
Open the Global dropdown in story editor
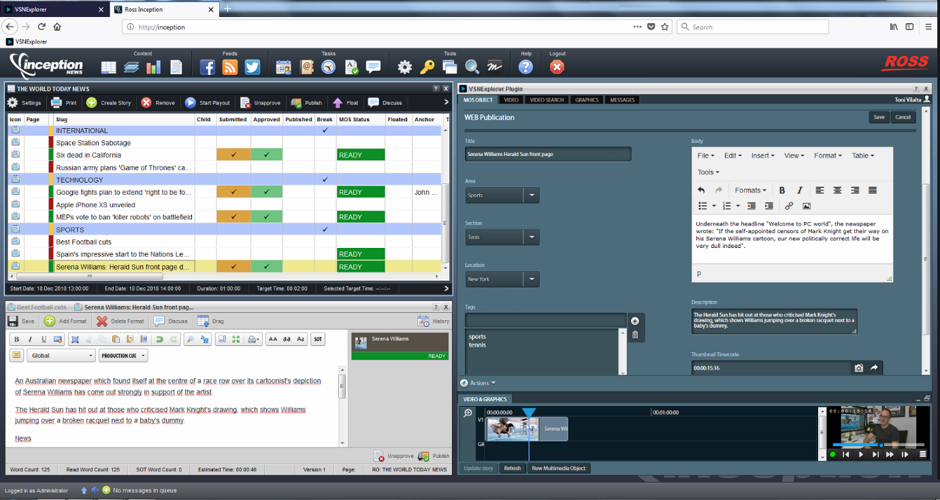click(x=61, y=356)
